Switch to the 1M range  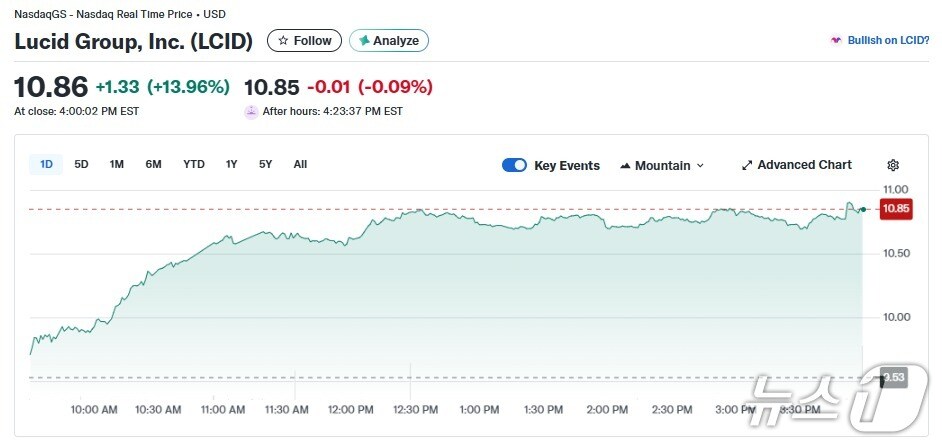117,164
